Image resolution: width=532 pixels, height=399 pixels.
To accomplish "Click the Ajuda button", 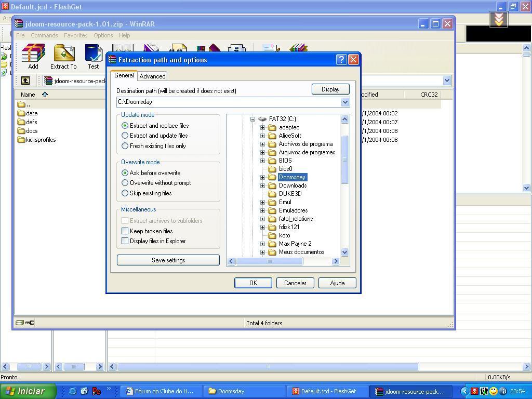I will 337,283.
